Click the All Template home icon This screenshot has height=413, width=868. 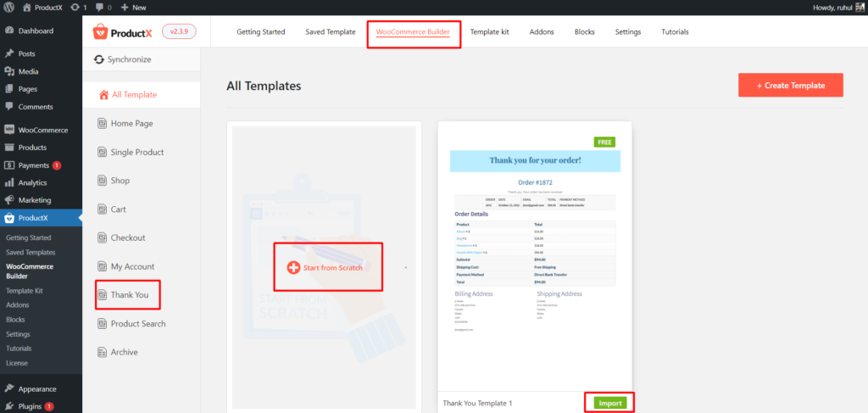104,95
